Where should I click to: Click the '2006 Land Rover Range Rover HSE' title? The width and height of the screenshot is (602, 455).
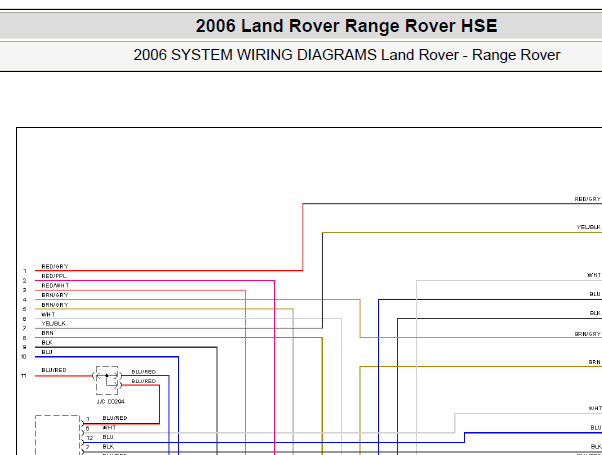(346, 26)
